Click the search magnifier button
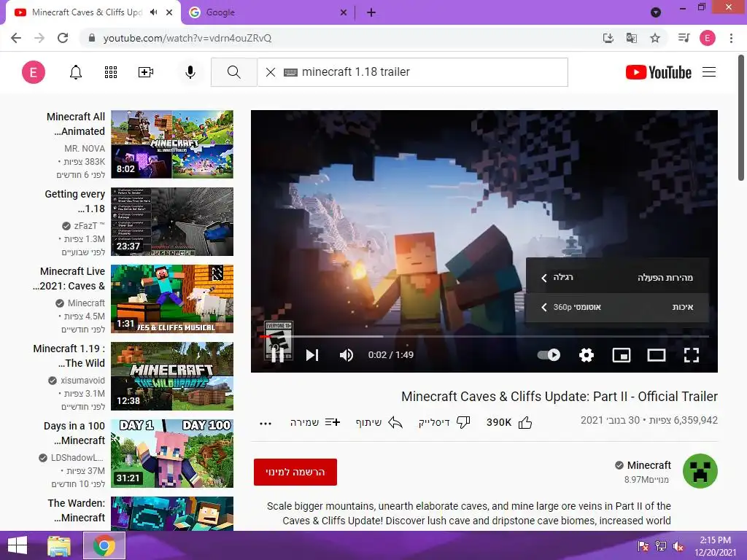The width and height of the screenshot is (747, 560). pyautogui.click(x=234, y=72)
